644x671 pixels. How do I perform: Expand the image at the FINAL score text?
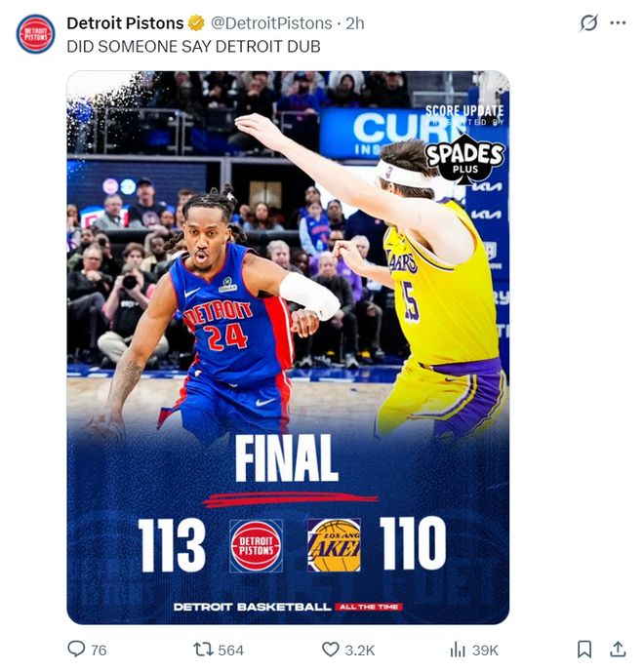287,458
